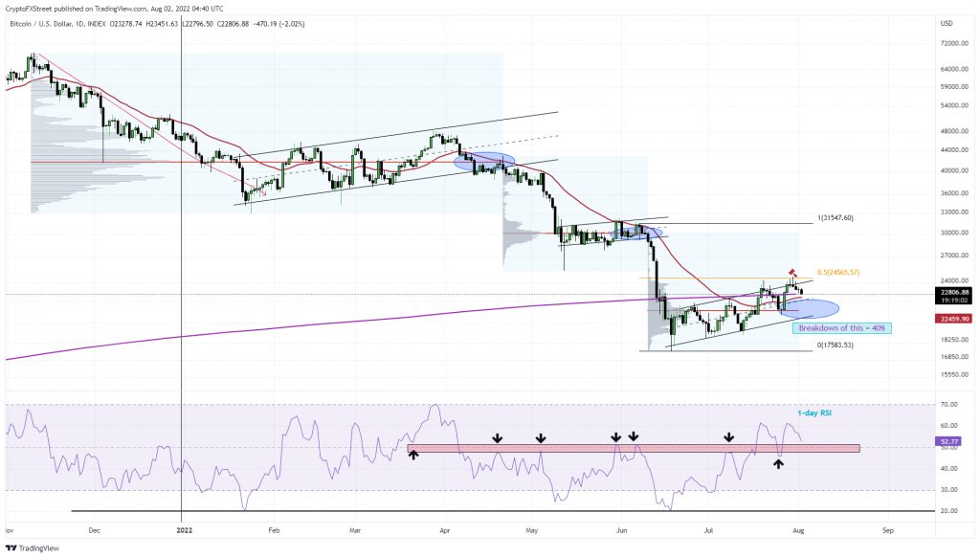Click the TradingView logo in the bottom-left corner
Image resolution: width=980 pixels, height=558 pixels.
click(x=11, y=548)
